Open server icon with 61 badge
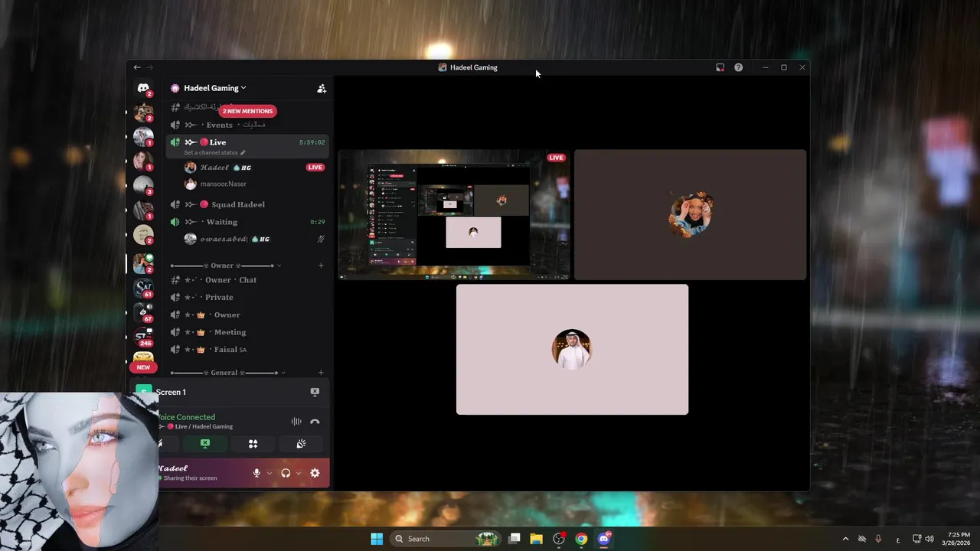 [143, 289]
